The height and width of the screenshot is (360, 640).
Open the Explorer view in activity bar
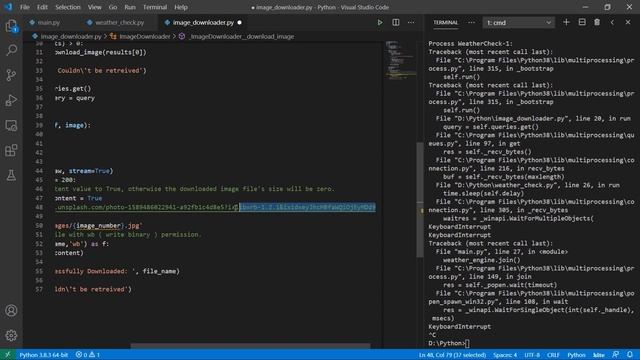point(11,26)
